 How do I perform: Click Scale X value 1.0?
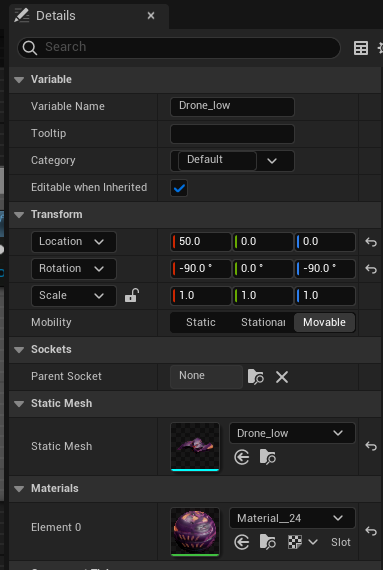[201, 296]
